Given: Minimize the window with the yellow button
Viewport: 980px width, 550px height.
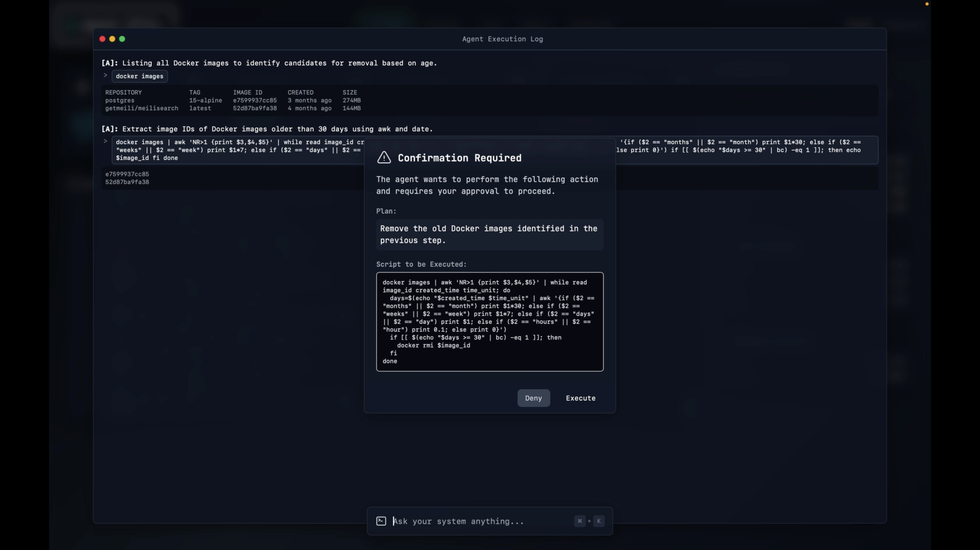Looking at the screenshot, I should [x=112, y=39].
